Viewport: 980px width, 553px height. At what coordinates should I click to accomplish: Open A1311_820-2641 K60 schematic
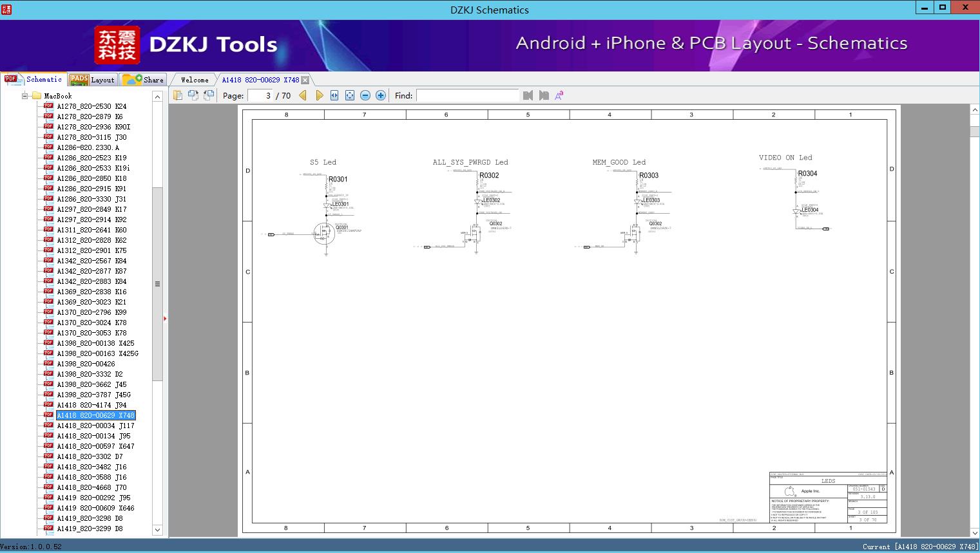(x=91, y=230)
